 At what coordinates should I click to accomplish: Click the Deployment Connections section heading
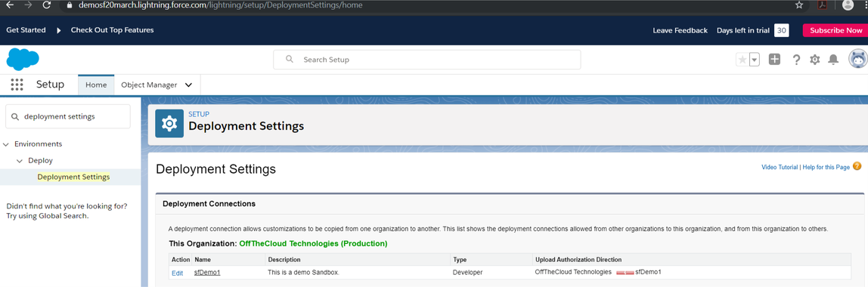click(209, 203)
